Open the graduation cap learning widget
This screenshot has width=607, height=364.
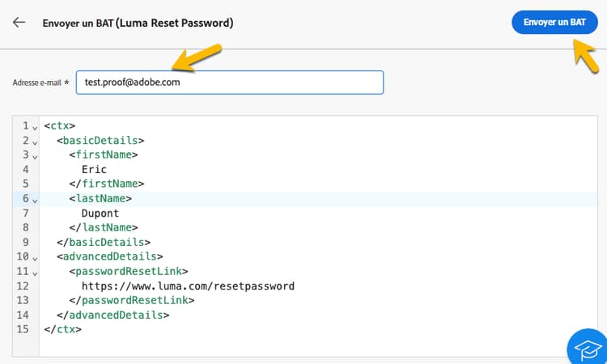pos(588,348)
